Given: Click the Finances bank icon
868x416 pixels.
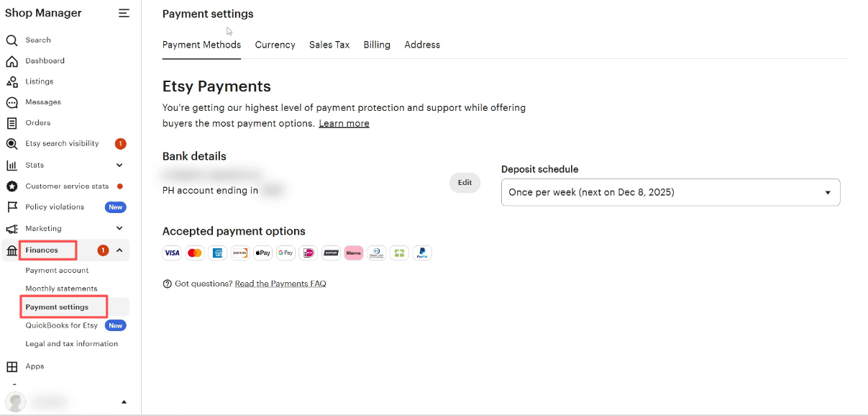Looking at the screenshot, I should 12,250.
